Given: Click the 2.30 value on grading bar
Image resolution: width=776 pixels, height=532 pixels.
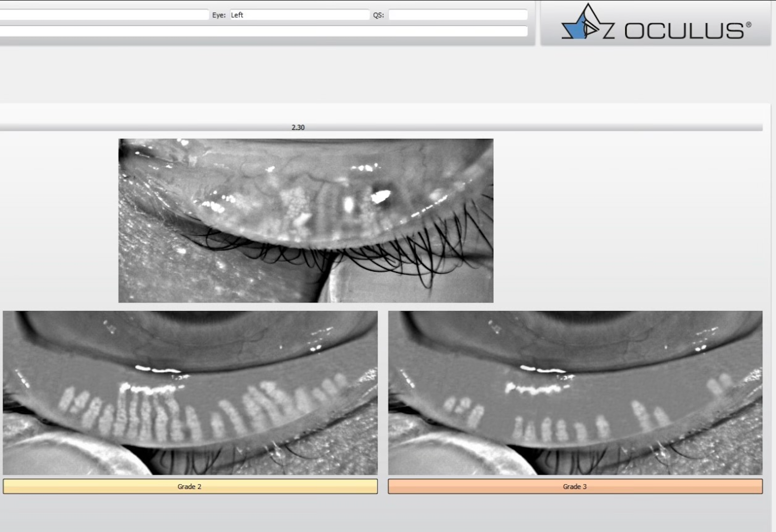Looking at the screenshot, I should pos(298,127).
